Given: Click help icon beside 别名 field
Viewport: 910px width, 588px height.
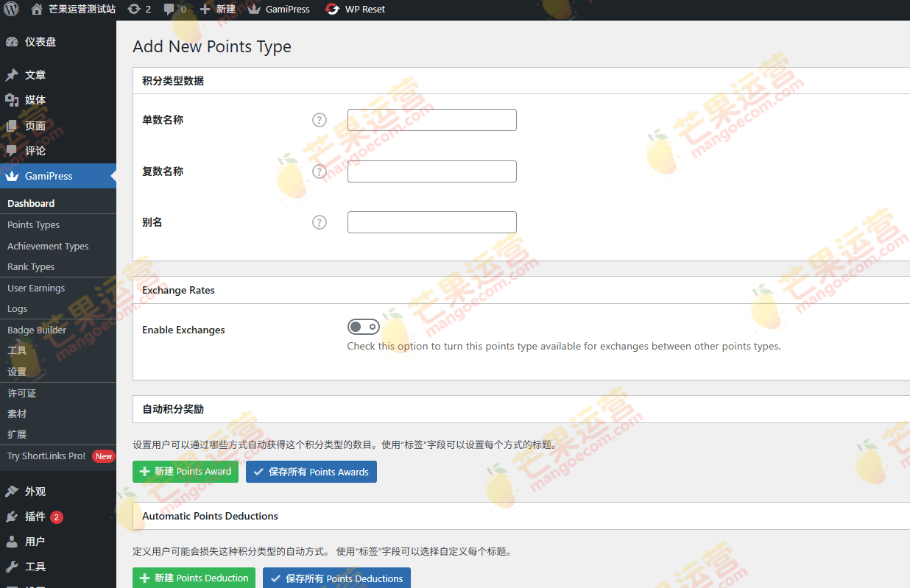Looking at the screenshot, I should (319, 222).
